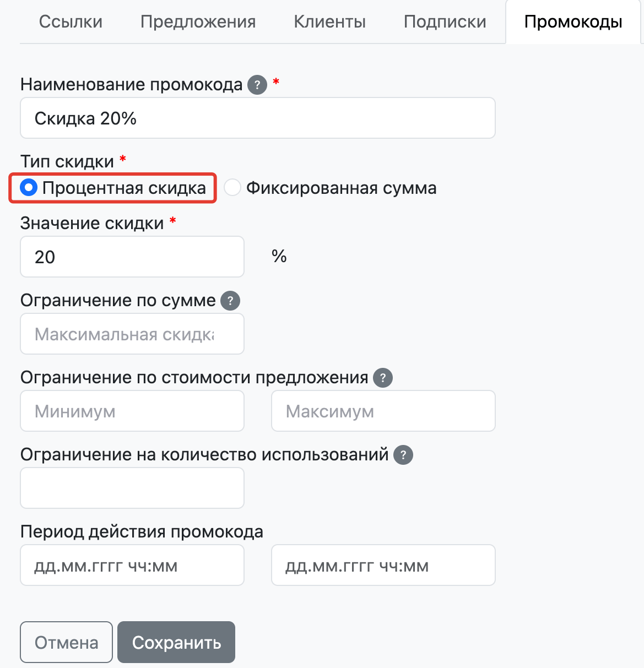
Task: Open the Ссылки tab
Action: (71, 22)
